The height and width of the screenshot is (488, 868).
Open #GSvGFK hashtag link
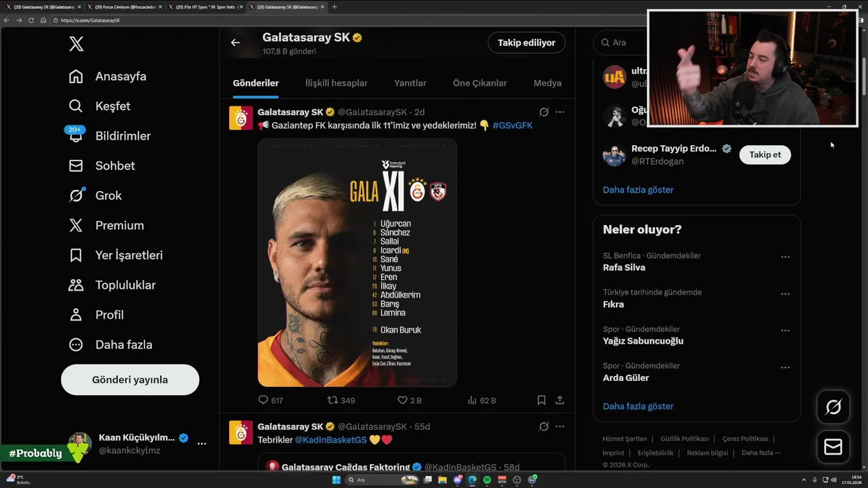tap(513, 126)
